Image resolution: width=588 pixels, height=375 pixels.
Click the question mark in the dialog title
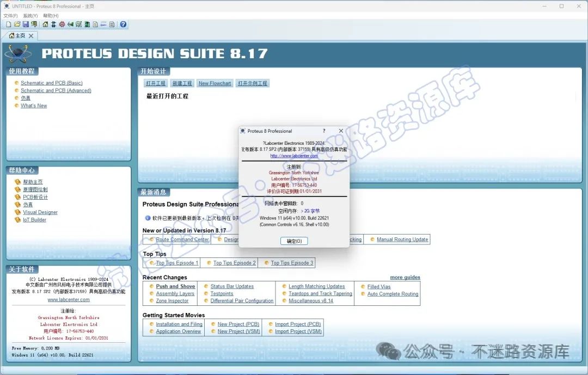click(x=324, y=131)
